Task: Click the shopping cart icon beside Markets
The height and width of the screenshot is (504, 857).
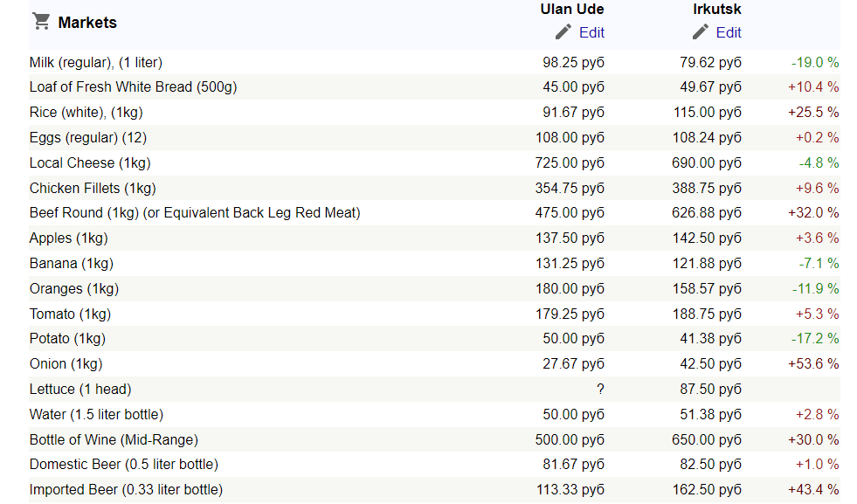Action: point(40,22)
